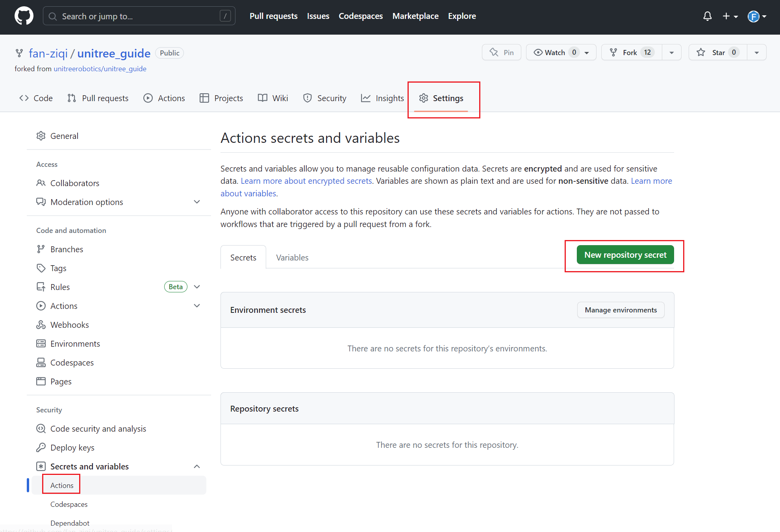Open Pull requests in top navigation
Viewport: 780px width, 532px height.
[273, 16]
